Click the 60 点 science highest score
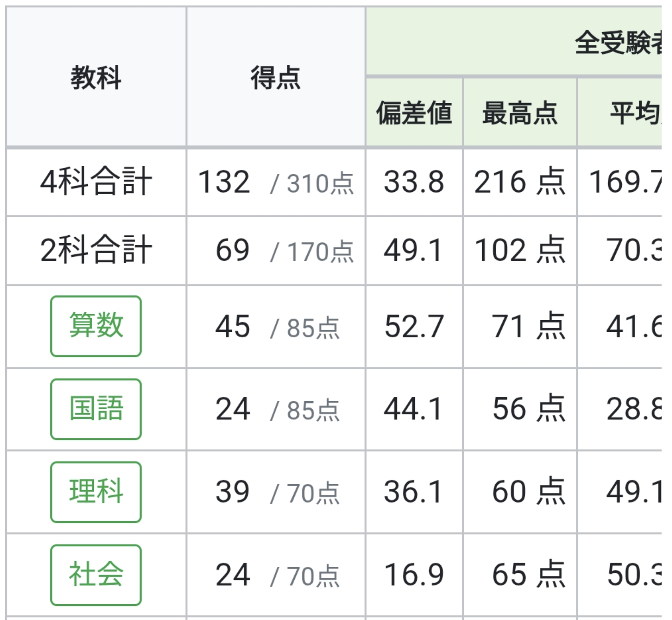Image resolution: width=672 pixels, height=620 pixels. pyautogui.click(x=528, y=492)
